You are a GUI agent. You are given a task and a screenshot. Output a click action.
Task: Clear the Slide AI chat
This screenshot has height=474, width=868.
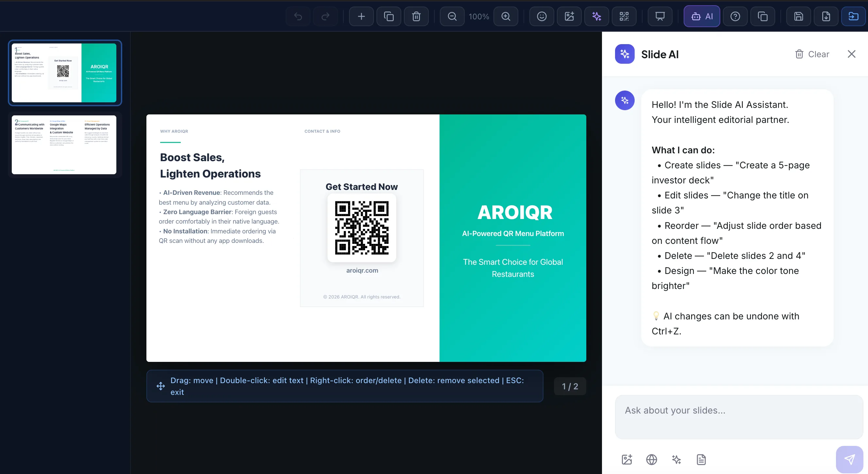click(812, 54)
